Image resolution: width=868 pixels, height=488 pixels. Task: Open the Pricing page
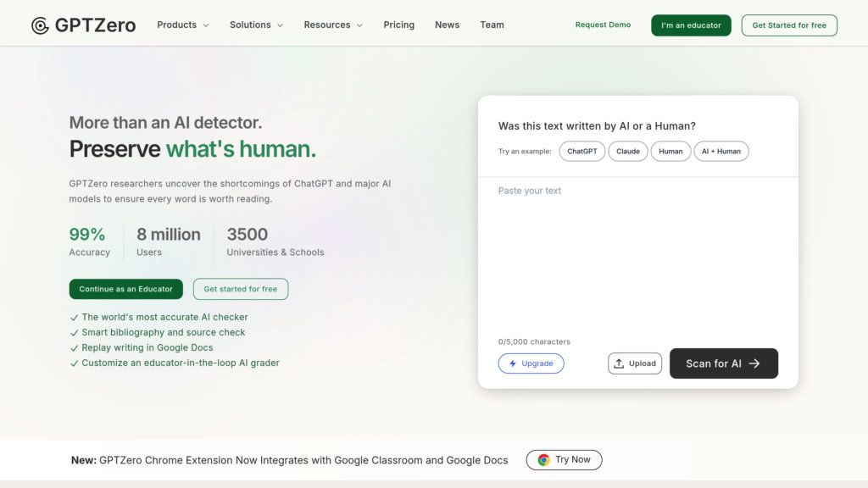coord(398,25)
